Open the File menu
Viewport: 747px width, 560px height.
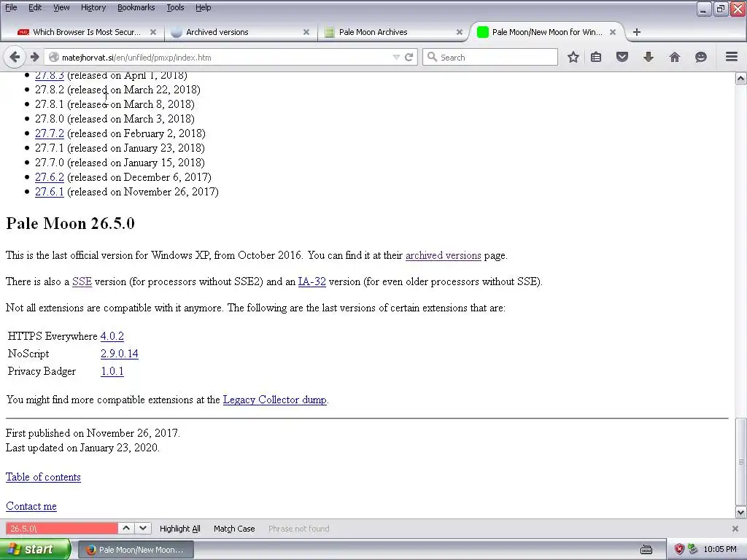click(11, 7)
